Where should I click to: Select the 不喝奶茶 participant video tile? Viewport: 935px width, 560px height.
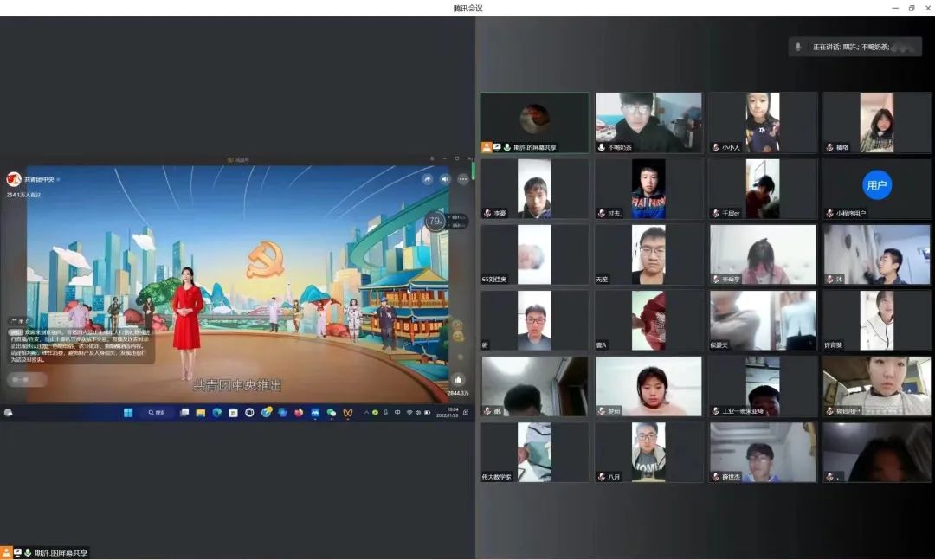648,123
